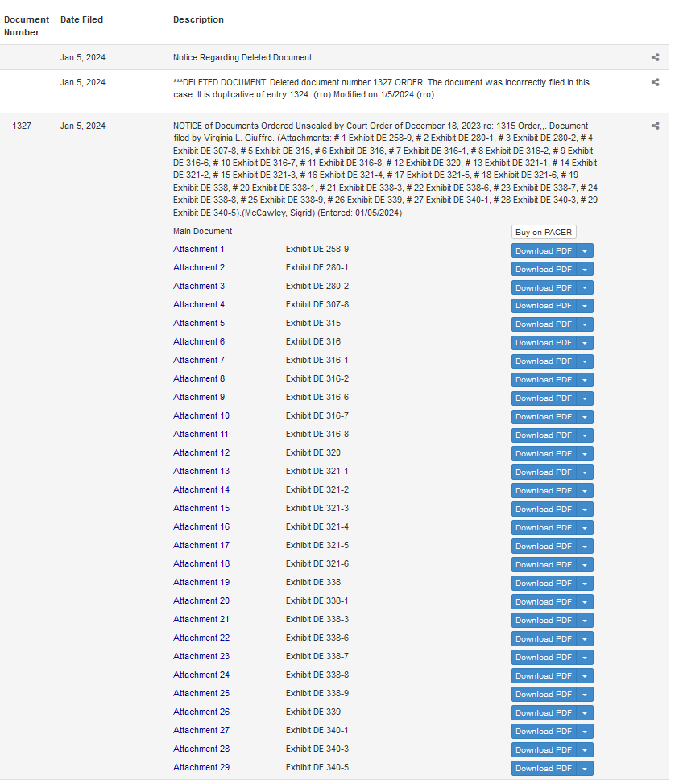Open download options caret for Exhibit DE 315
679x784 pixels.
pos(585,324)
